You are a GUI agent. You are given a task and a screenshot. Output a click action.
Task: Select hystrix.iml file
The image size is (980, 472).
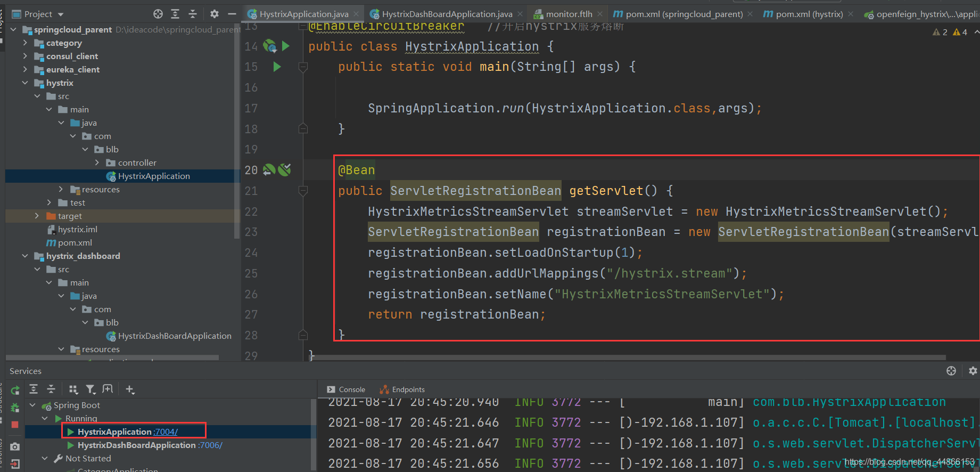click(78, 229)
